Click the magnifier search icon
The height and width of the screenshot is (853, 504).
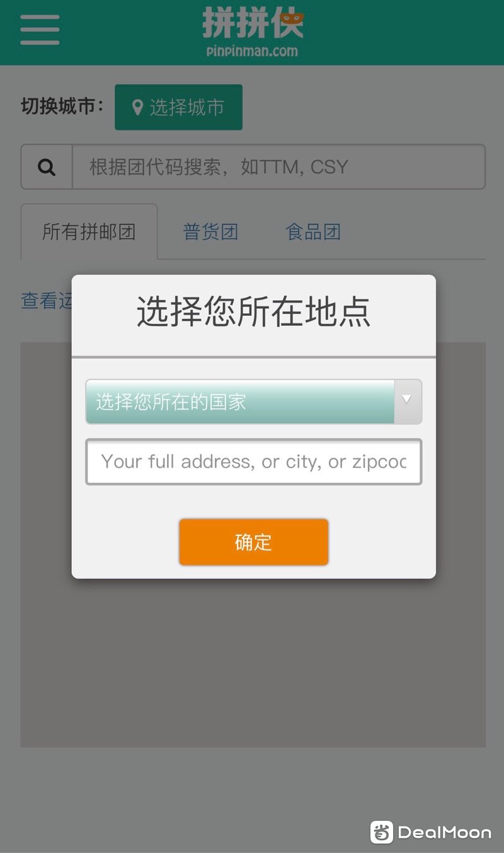[x=47, y=167]
